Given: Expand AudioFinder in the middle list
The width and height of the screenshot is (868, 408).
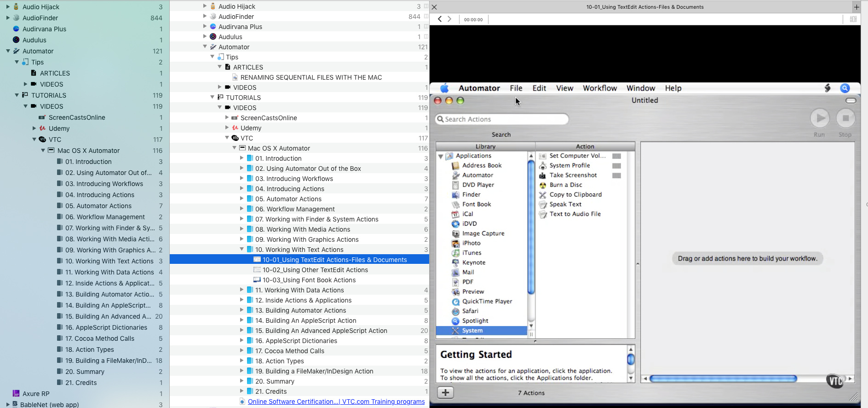Looking at the screenshot, I should [205, 17].
